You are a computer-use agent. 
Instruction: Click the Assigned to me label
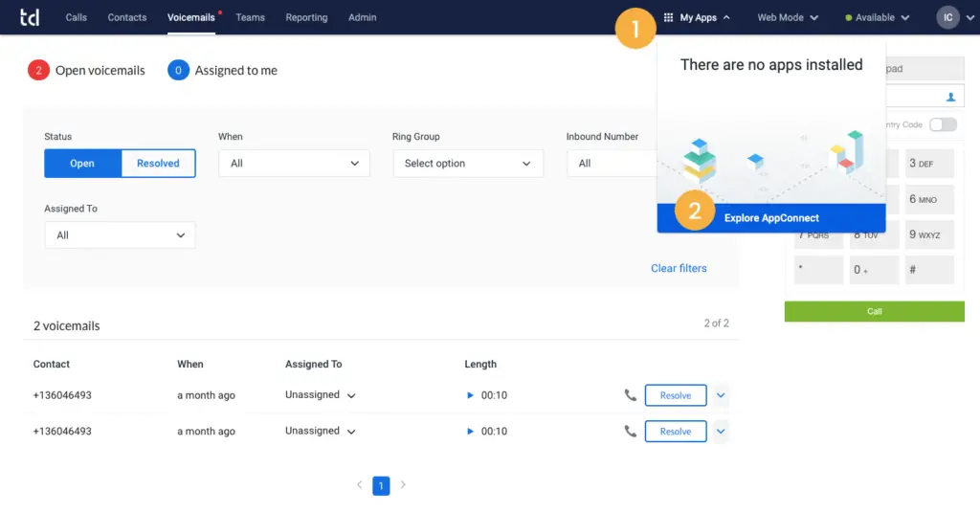pyautogui.click(x=236, y=71)
